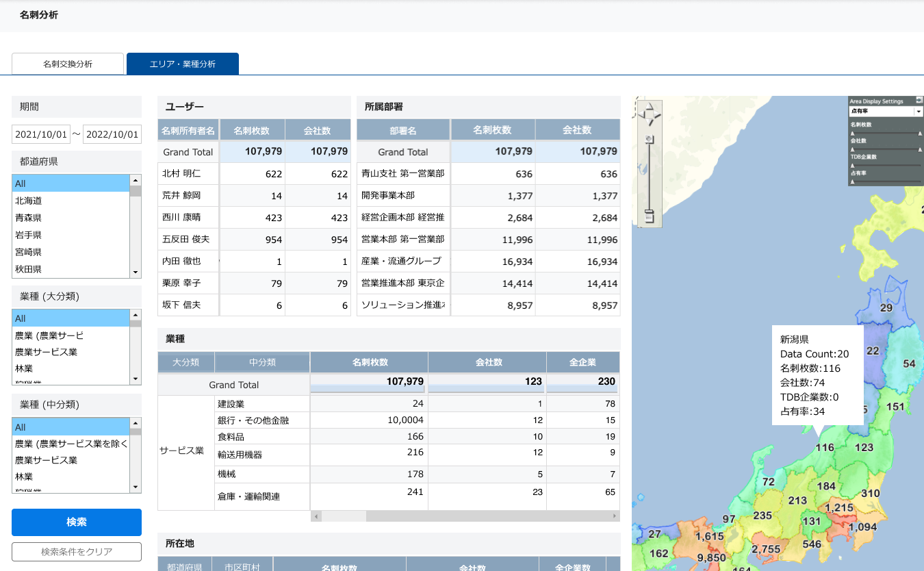This screenshot has height=571, width=924.
Task: Click the map zoom-out minus button
Action: [650, 218]
